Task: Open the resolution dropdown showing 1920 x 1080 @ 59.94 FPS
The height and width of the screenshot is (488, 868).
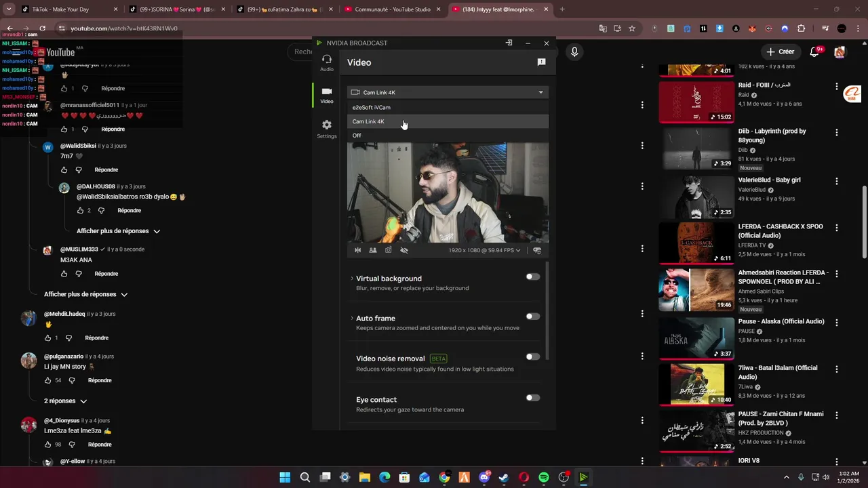Action: [x=484, y=250]
